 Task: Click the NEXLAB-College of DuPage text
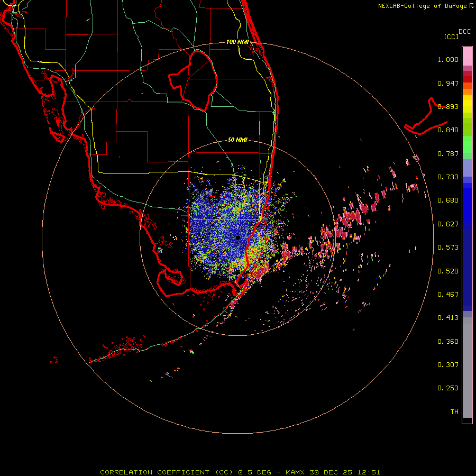pyautogui.click(x=423, y=6)
